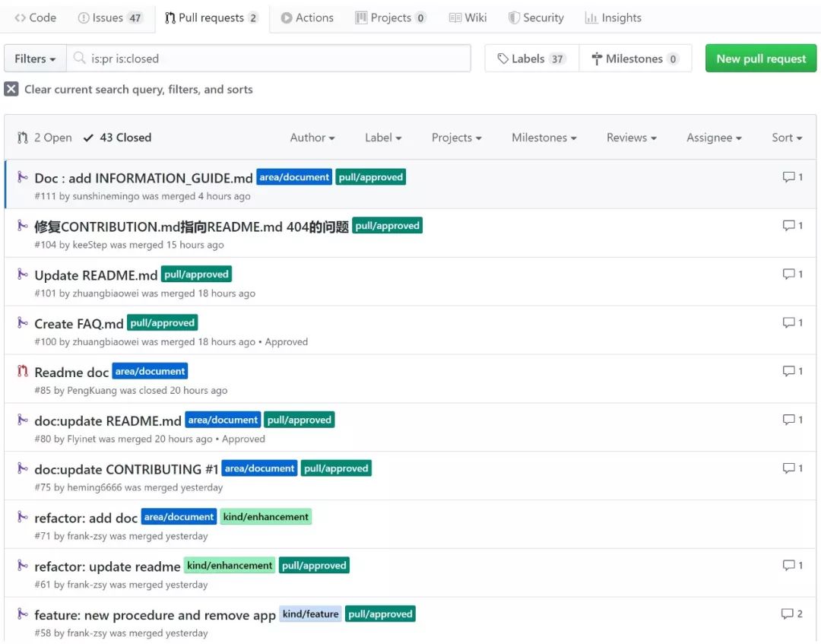Click the merged icon beside Create FAQ.md
821x644 pixels.
pyautogui.click(x=23, y=323)
